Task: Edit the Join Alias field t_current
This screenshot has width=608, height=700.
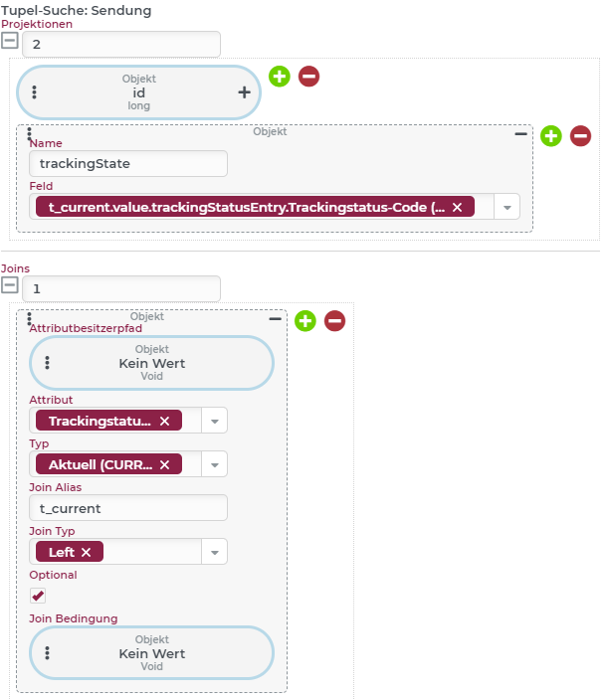Action: click(128, 508)
